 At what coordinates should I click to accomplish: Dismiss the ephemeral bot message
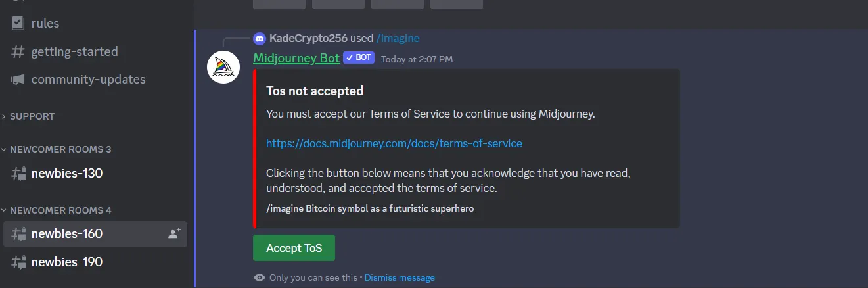pos(400,277)
